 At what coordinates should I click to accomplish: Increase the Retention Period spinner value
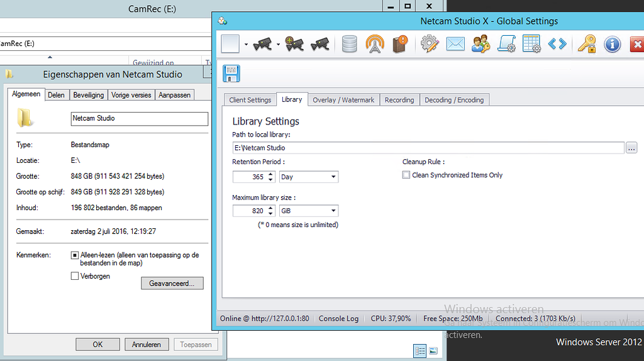point(271,174)
